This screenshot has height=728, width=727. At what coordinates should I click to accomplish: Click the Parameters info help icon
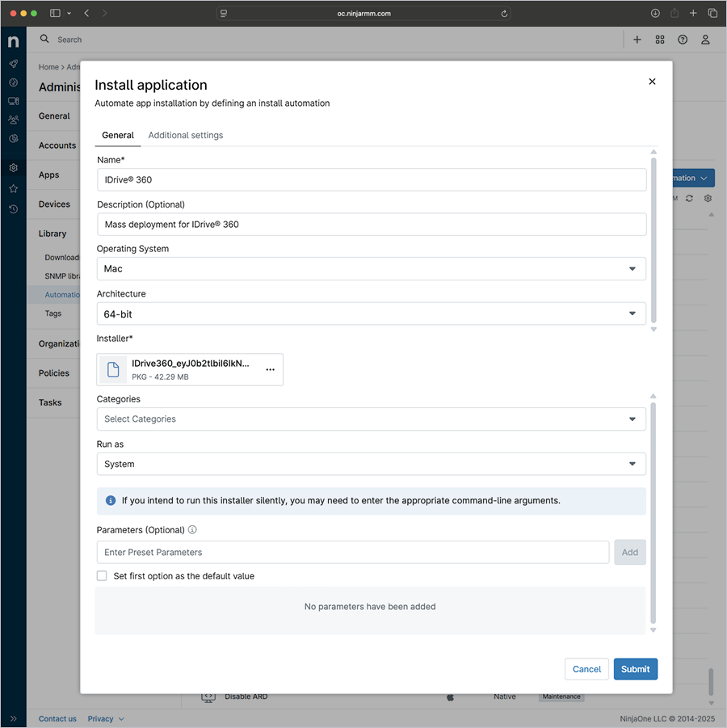click(x=192, y=530)
